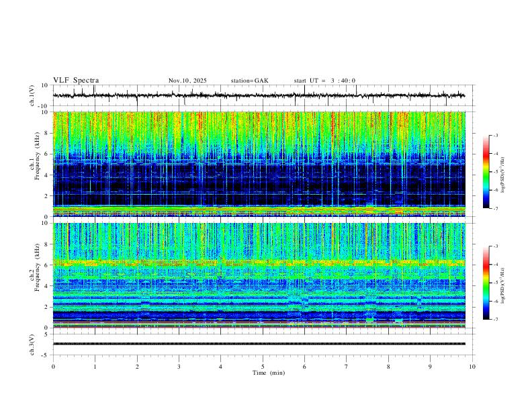Click the 'station=GAK' label
The height and width of the screenshot is (411, 532).
tap(249, 81)
